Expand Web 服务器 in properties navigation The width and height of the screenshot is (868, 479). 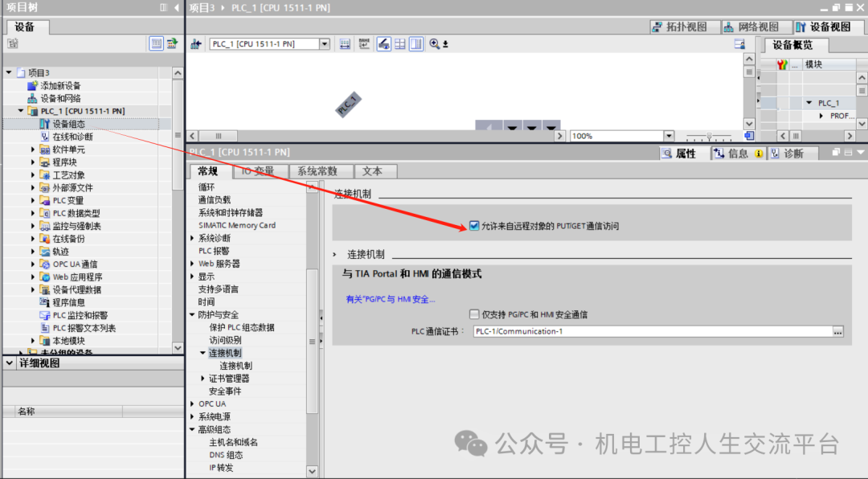192,264
